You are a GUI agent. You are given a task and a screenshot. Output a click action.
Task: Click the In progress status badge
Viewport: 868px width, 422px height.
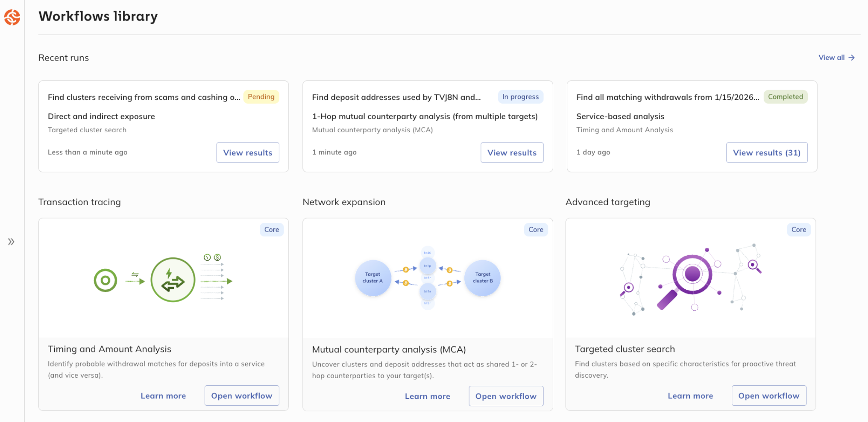pos(520,96)
